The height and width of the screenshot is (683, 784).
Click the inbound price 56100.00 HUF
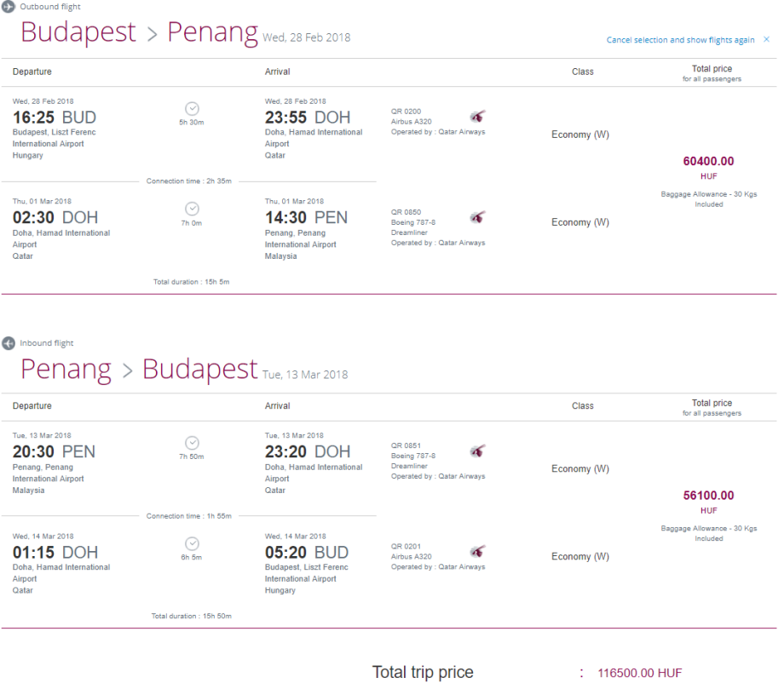coord(708,496)
